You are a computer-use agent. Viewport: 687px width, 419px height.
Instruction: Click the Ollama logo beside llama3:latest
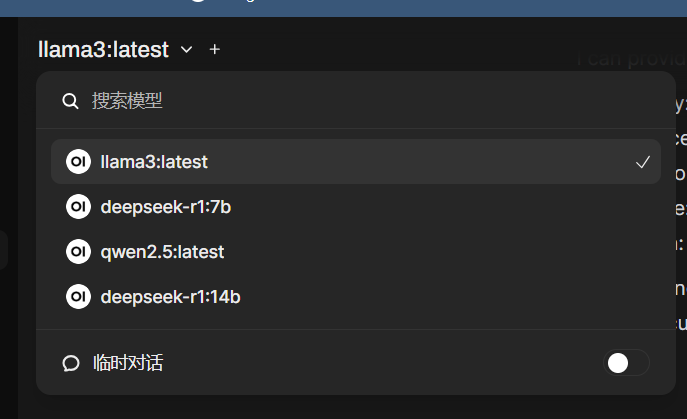pyautogui.click(x=78, y=161)
